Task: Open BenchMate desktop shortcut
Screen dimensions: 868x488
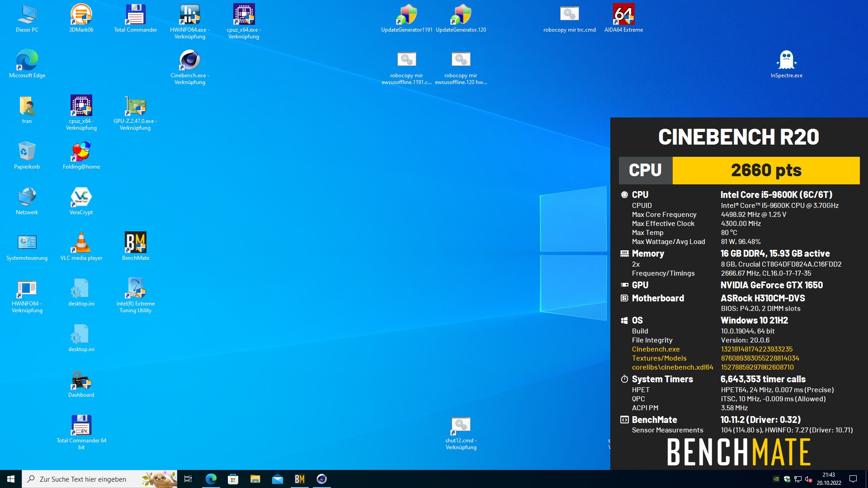Action: 136,247
